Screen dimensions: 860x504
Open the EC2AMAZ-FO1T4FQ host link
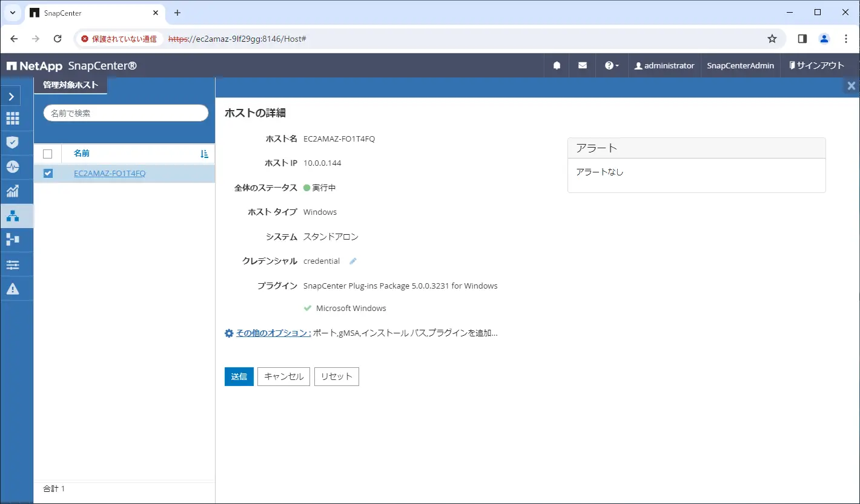[110, 174]
